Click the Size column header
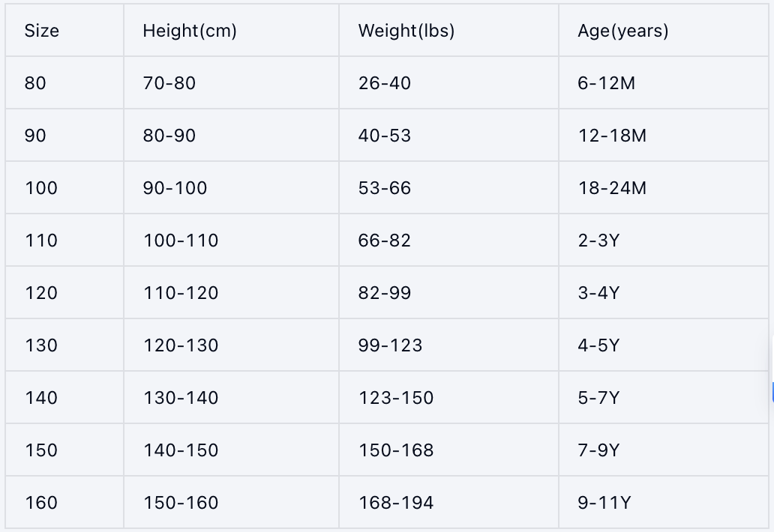 42,31
